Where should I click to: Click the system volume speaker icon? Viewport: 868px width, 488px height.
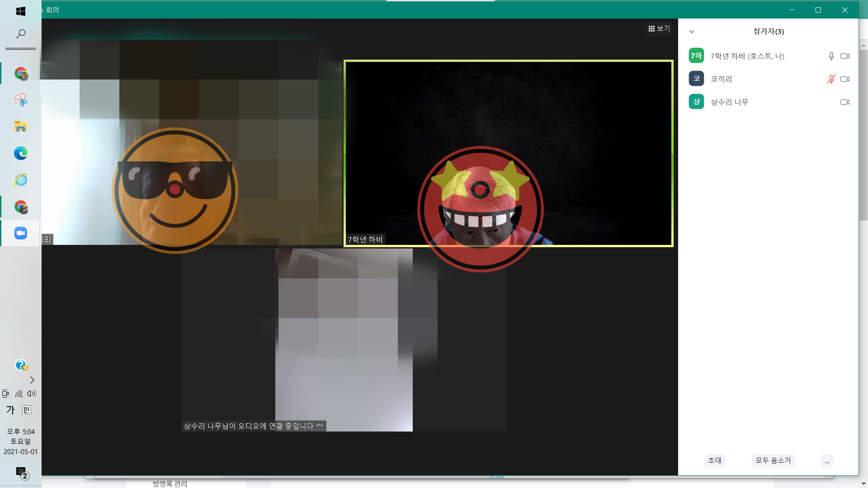[31, 394]
